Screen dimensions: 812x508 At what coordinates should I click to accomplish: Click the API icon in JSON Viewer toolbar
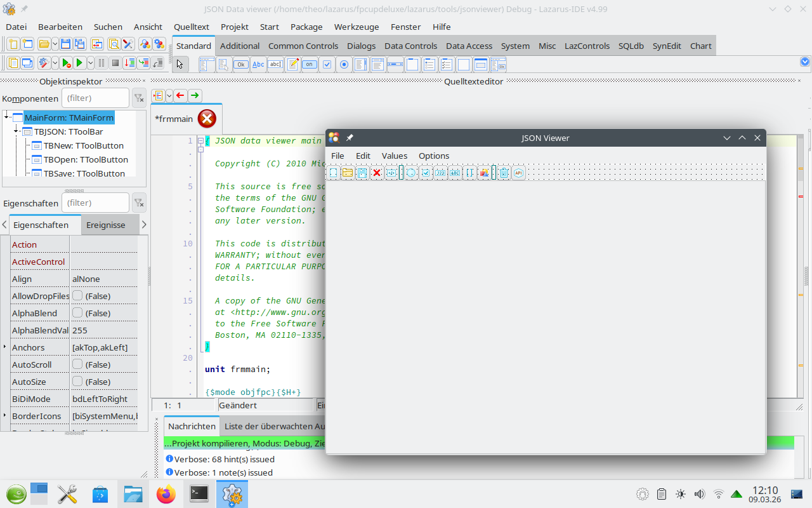518,173
